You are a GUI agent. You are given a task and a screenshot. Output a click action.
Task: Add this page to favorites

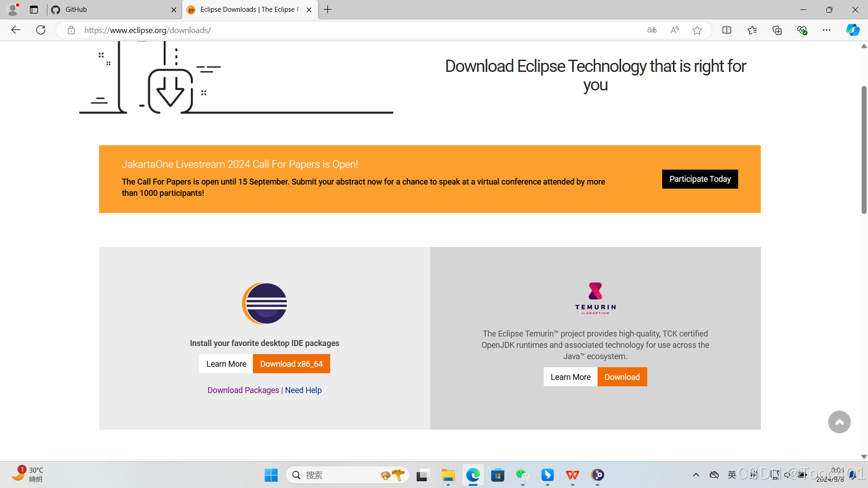click(697, 30)
